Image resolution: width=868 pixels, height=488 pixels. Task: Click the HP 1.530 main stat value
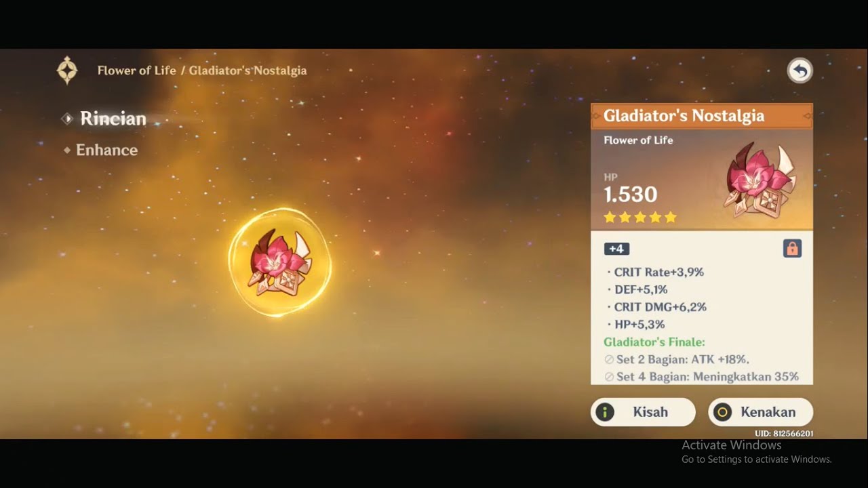pos(631,195)
